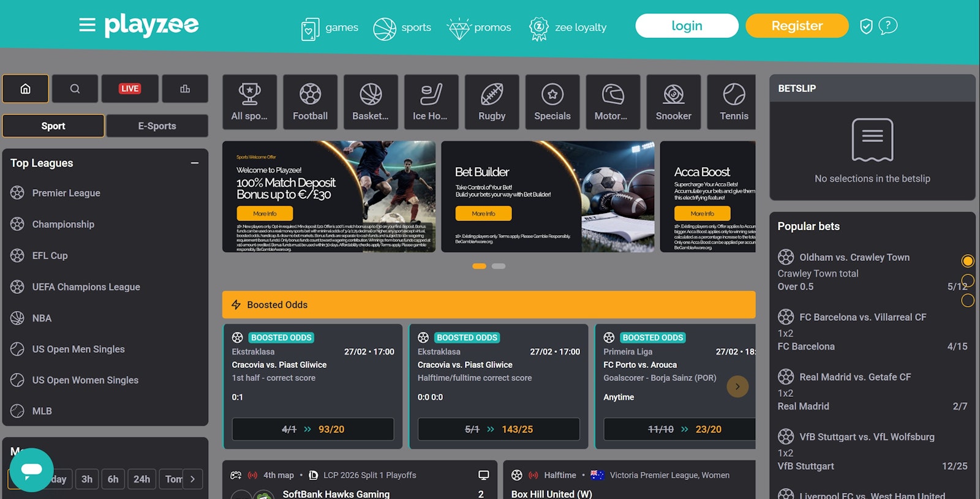Select the second banner carousel dot
Image resolution: width=980 pixels, height=499 pixels.
coord(499,266)
